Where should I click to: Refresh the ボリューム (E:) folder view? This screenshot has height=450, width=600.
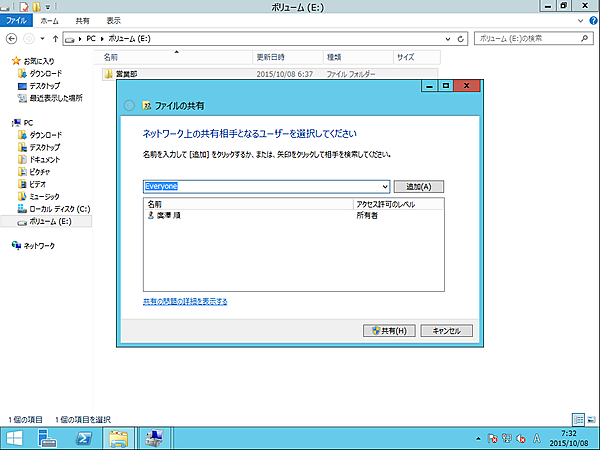click(x=461, y=39)
